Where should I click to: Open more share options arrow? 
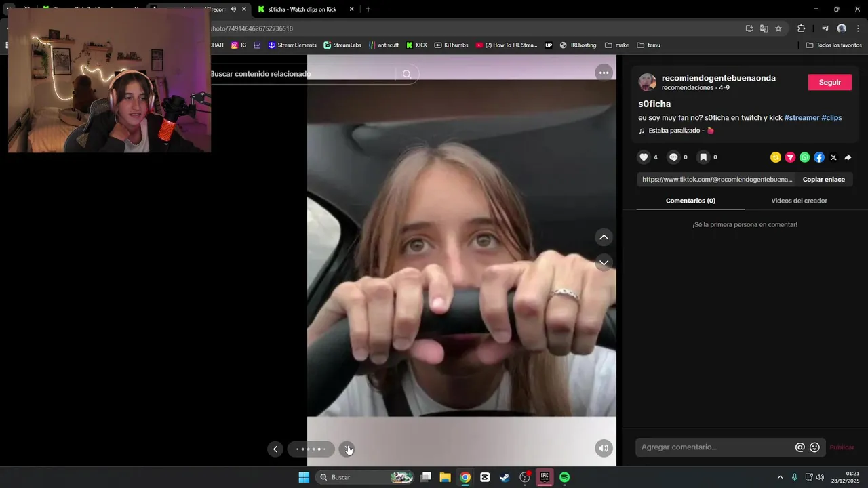point(848,157)
